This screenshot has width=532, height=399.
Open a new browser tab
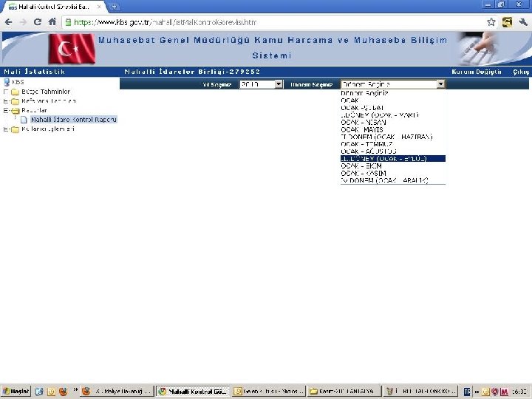click(x=114, y=7)
